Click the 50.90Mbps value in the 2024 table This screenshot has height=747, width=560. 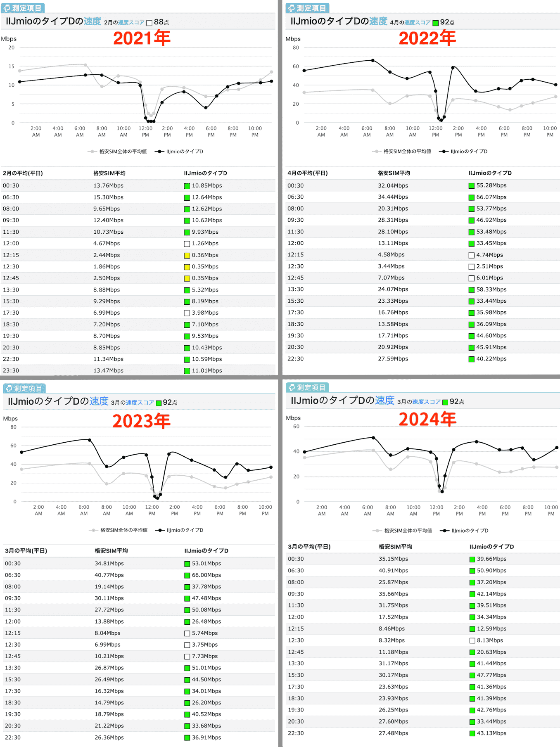click(x=492, y=571)
